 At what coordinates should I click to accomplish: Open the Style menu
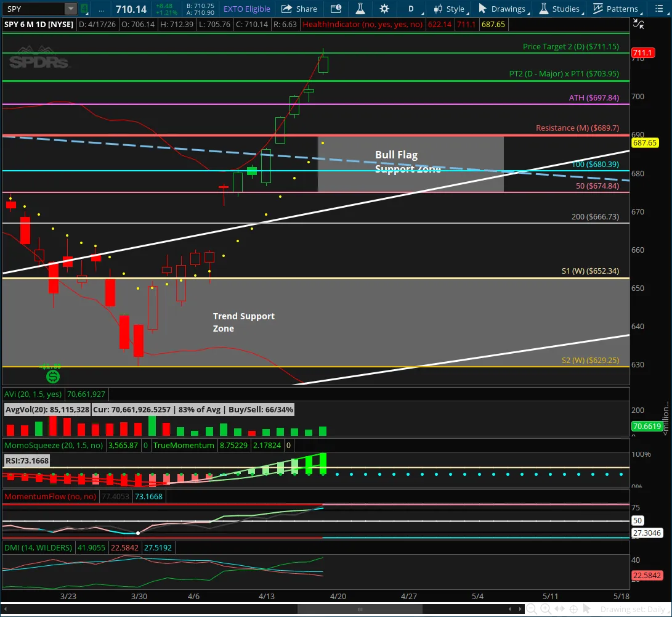(450, 9)
